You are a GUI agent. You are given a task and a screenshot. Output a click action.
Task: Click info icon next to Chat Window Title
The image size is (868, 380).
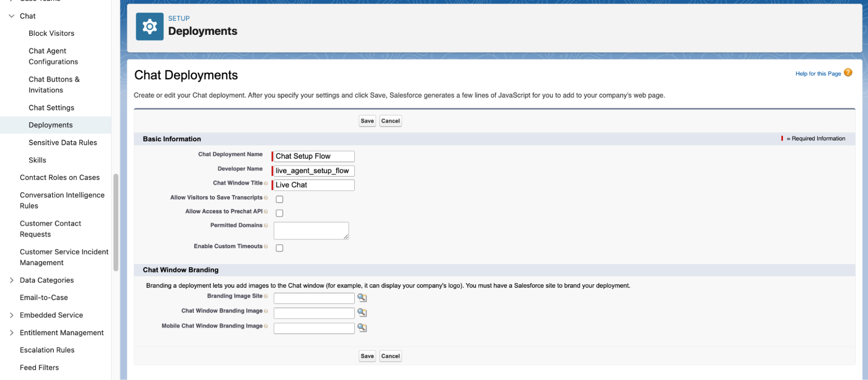tap(266, 183)
